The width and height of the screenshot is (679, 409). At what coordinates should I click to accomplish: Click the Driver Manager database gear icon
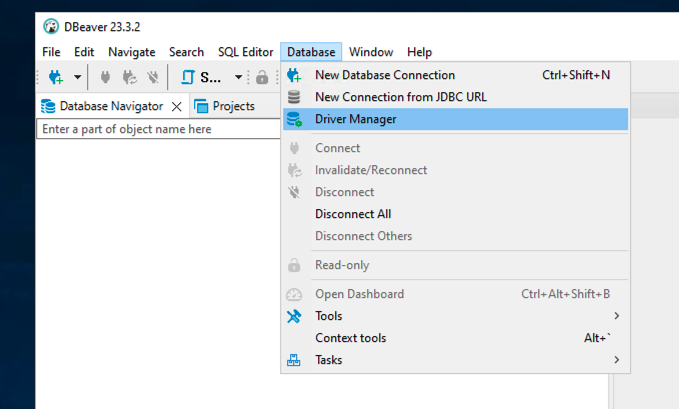point(294,119)
